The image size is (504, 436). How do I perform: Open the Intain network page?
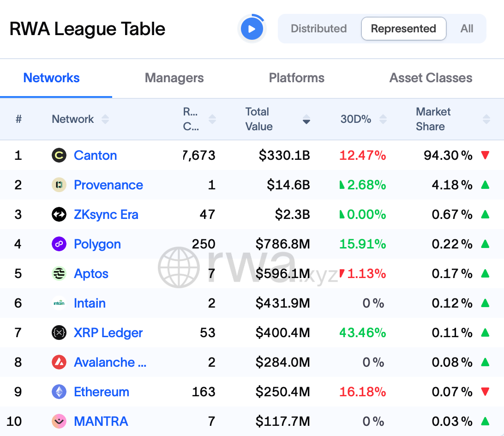point(90,303)
